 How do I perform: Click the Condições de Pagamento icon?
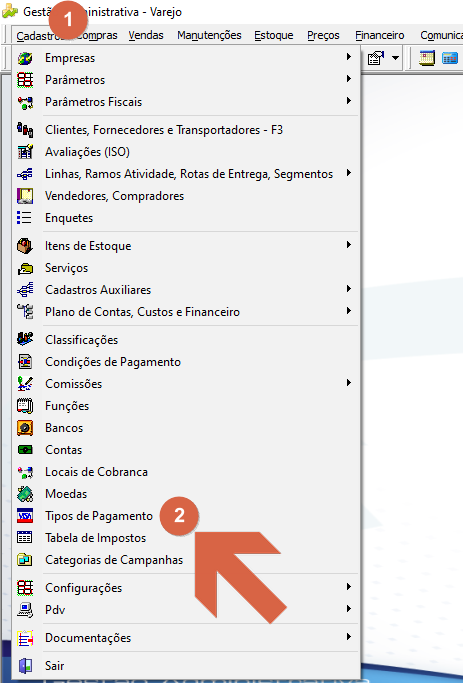[x=25, y=362]
